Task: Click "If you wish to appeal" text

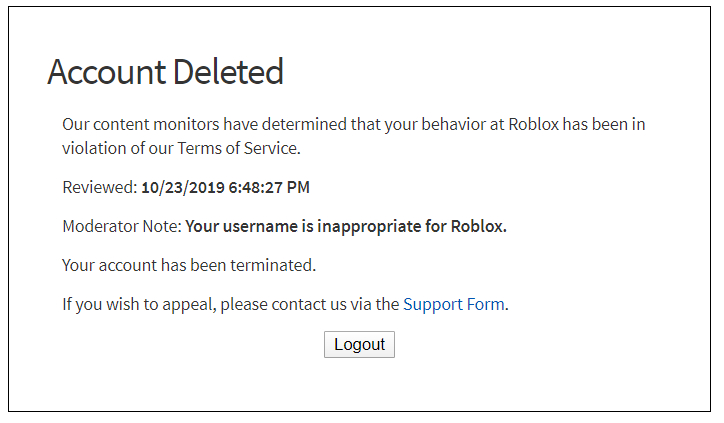Action: coord(138,304)
